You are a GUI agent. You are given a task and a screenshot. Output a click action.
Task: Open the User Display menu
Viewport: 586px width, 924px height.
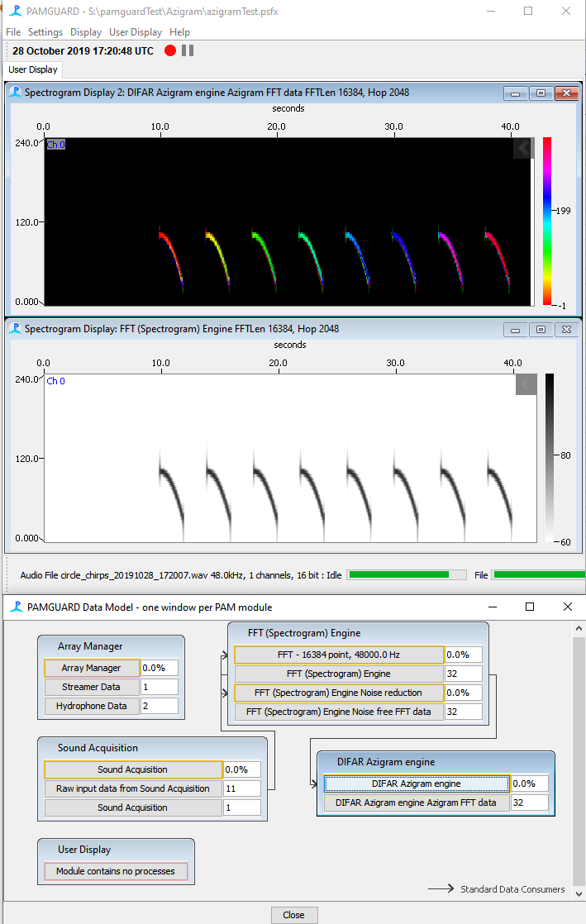(x=136, y=32)
